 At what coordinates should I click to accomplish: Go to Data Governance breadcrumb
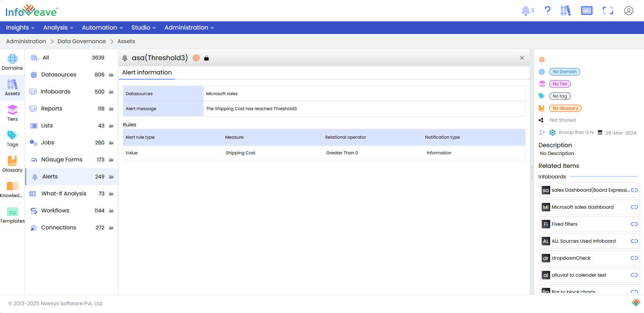tap(82, 41)
